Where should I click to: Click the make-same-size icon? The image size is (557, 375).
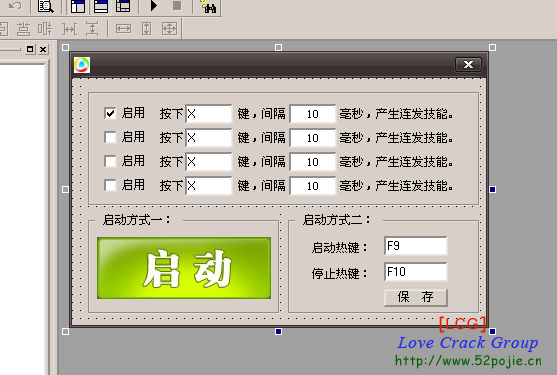click(169, 29)
